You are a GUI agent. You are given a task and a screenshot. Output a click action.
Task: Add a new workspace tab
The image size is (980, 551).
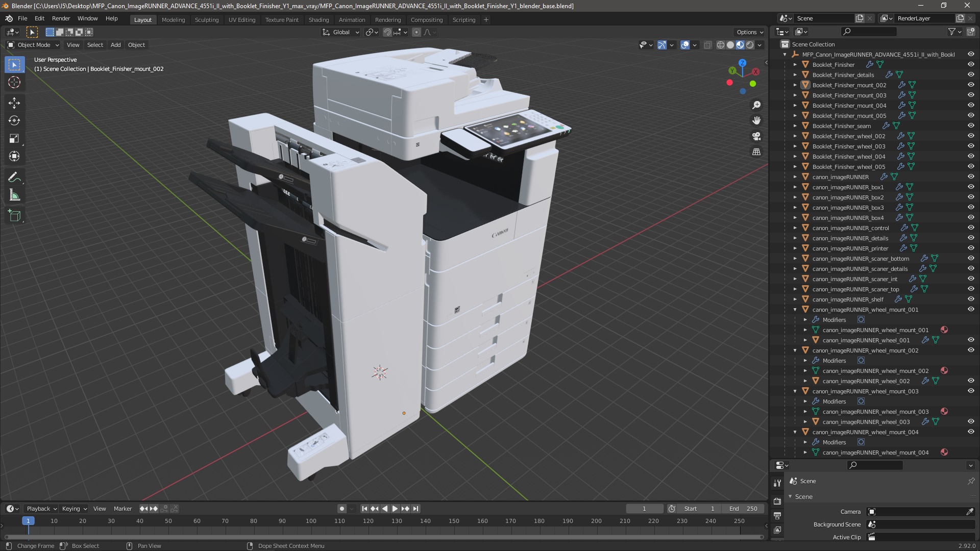(x=486, y=19)
